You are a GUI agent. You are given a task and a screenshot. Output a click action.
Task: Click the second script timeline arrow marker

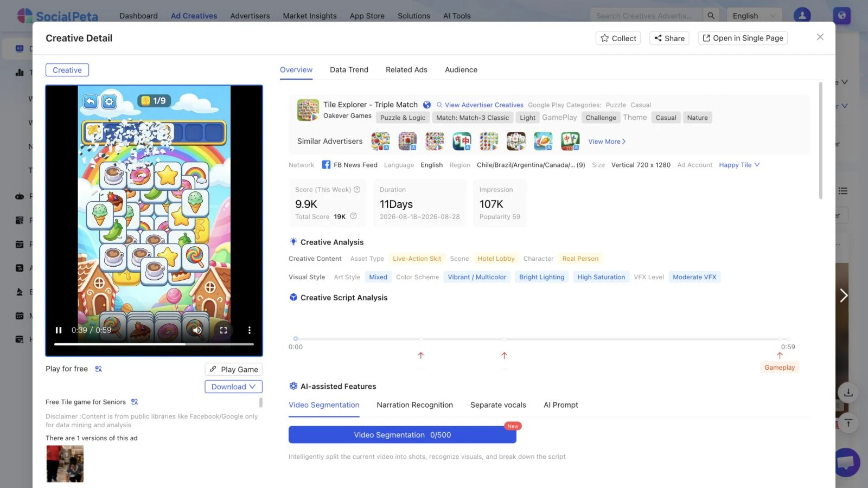(x=505, y=356)
